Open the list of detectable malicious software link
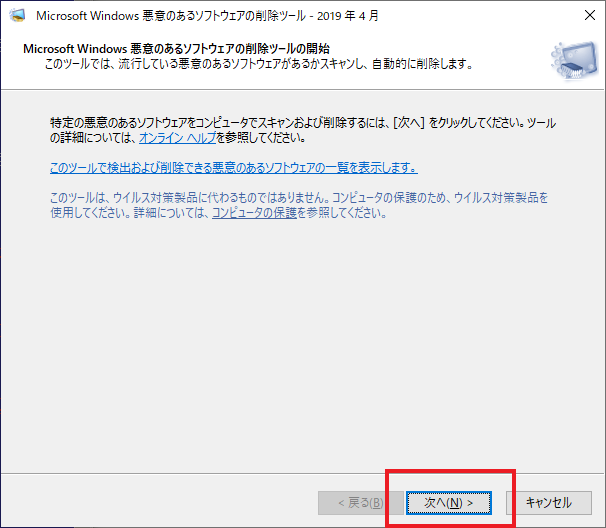Image resolution: width=606 pixels, height=528 pixels. tap(234, 168)
